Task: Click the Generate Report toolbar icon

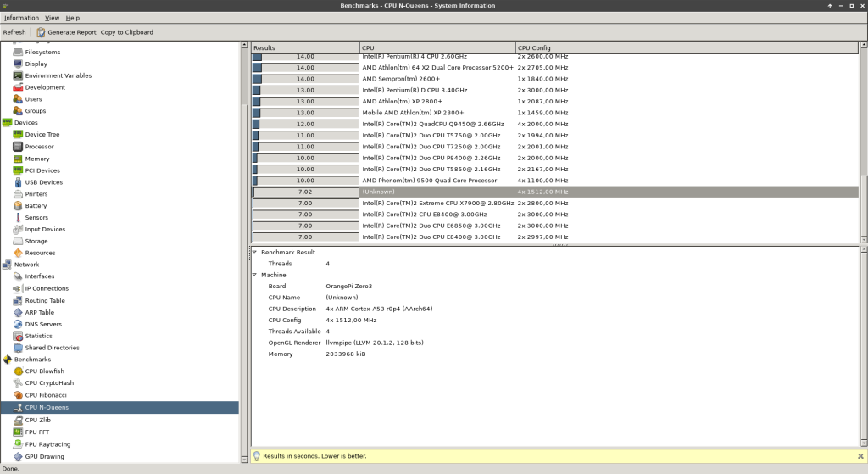Action: [40, 32]
